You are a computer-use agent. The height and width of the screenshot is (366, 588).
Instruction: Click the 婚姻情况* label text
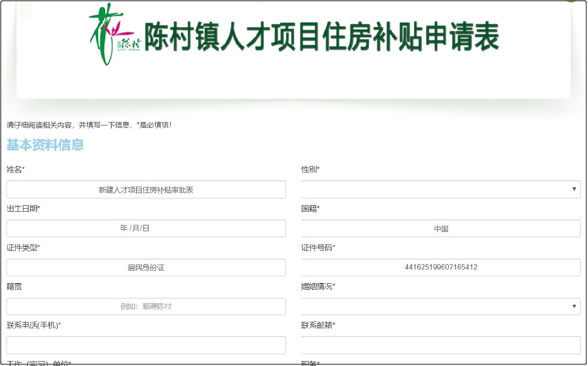[318, 287]
